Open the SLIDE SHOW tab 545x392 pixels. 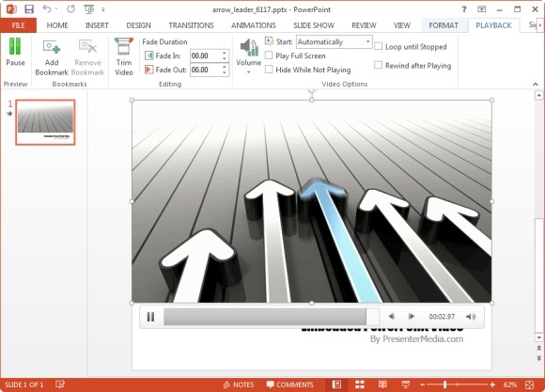(314, 25)
